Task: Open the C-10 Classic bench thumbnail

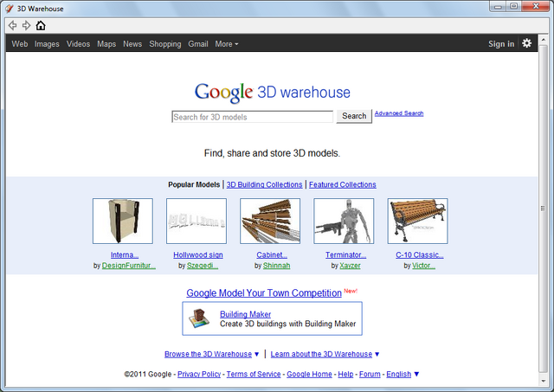Action: [x=417, y=221]
